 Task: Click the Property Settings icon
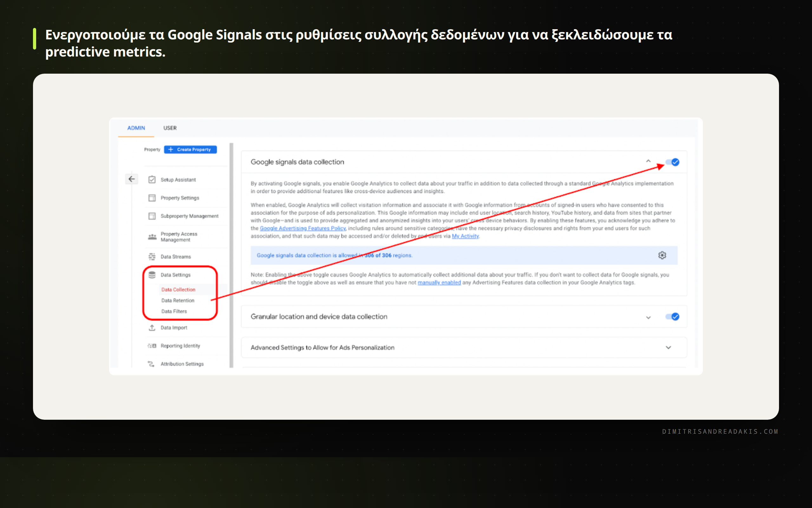(x=152, y=198)
